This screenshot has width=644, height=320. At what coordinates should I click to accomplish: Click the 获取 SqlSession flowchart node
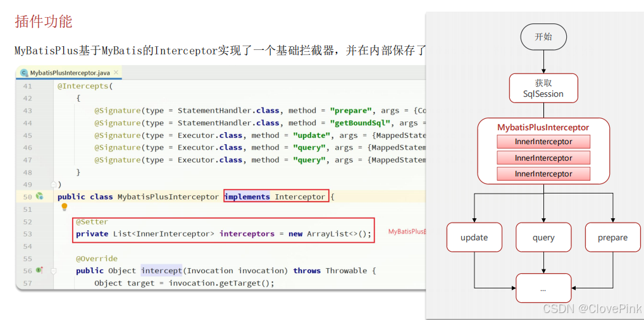543,88
